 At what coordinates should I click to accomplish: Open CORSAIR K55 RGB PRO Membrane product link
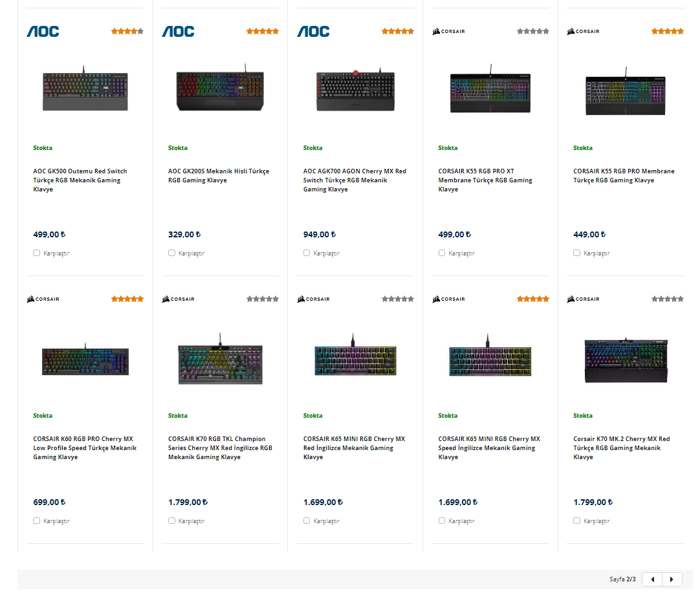pos(624,176)
